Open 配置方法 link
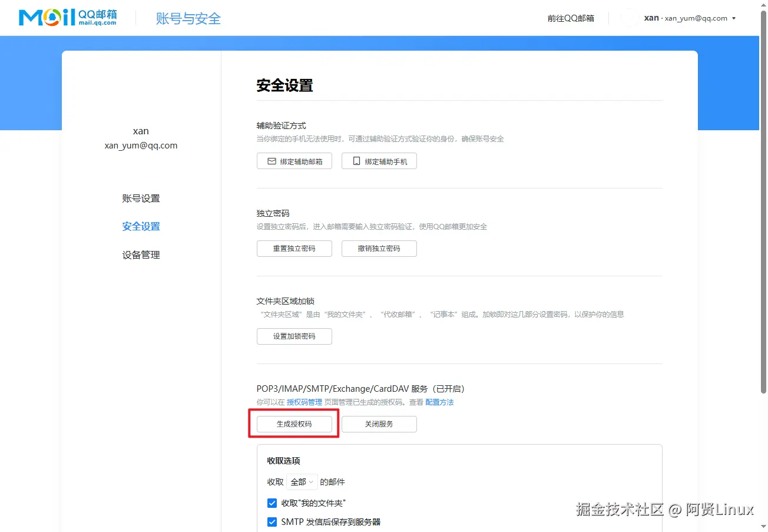Screen dimensions: 768x532 click(439, 402)
